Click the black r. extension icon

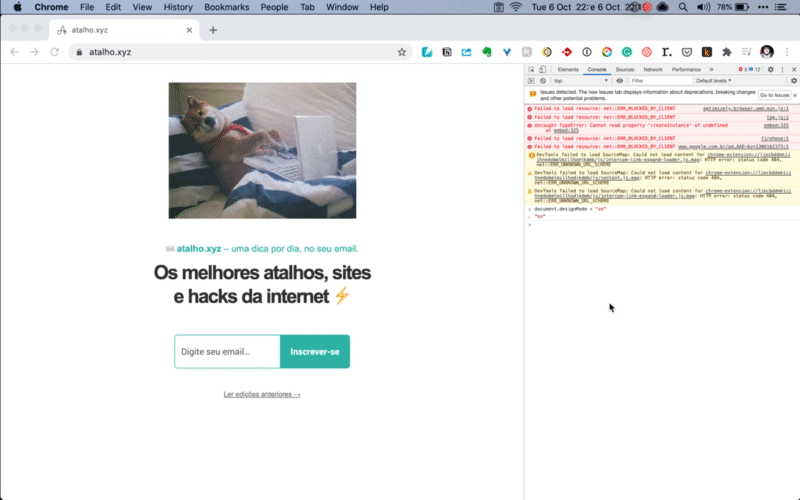[x=666, y=52]
